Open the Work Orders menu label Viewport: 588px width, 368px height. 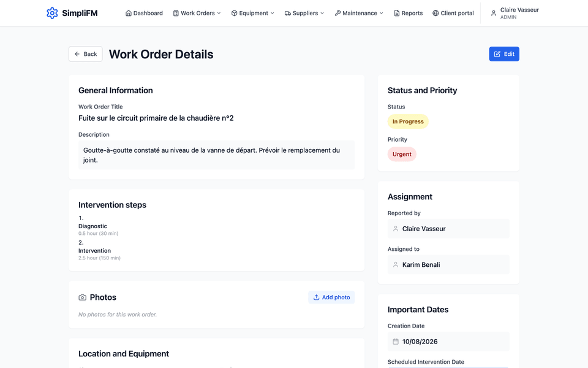tap(198, 13)
